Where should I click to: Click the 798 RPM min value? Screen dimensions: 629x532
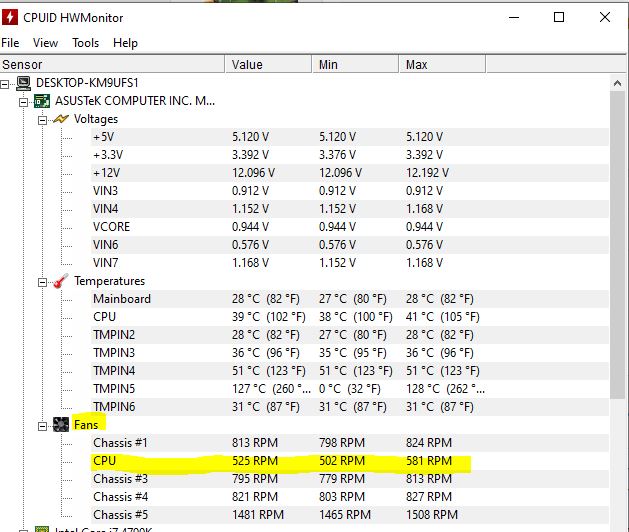pos(342,443)
